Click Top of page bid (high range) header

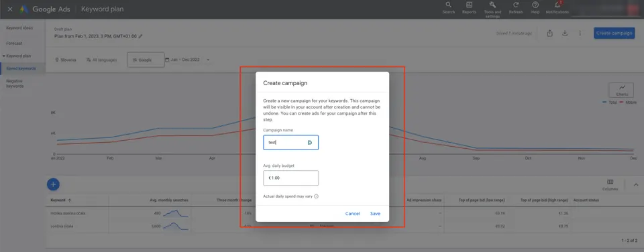point(544,200)
